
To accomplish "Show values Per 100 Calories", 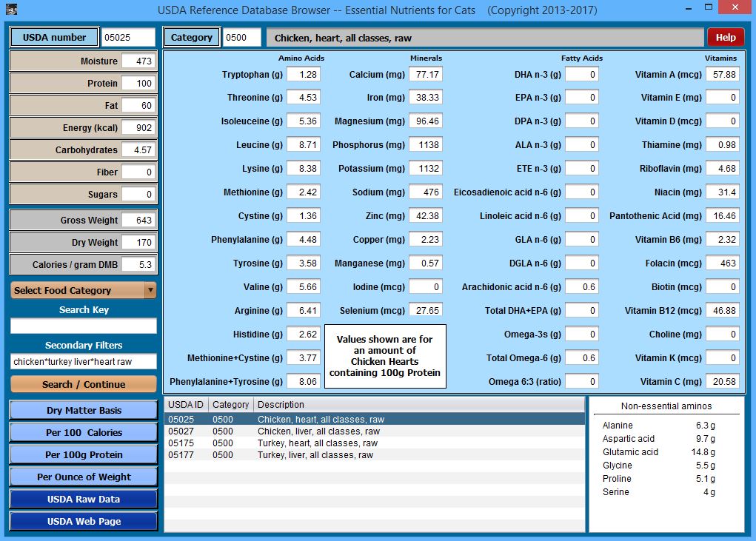I will click(84, 433).
